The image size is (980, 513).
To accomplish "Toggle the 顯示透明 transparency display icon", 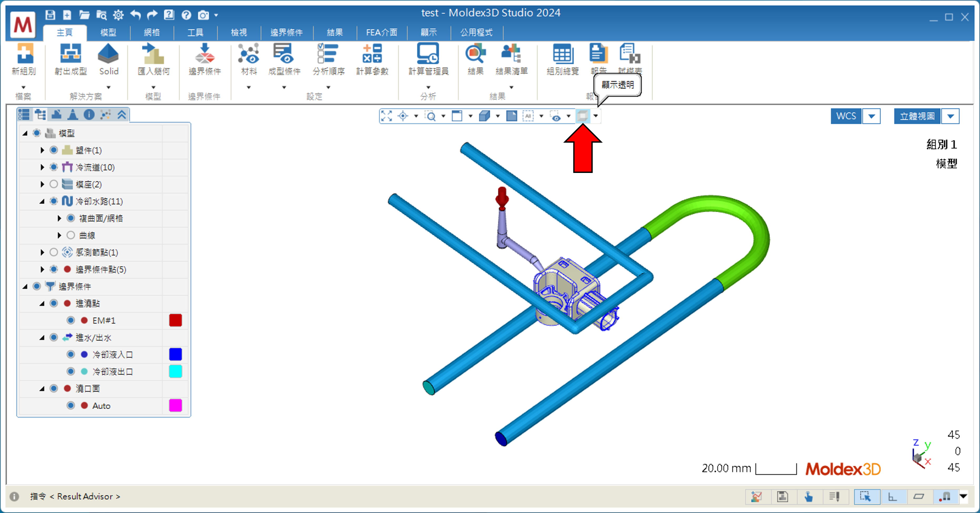I will pyautogui.click(x=582, y=116).
